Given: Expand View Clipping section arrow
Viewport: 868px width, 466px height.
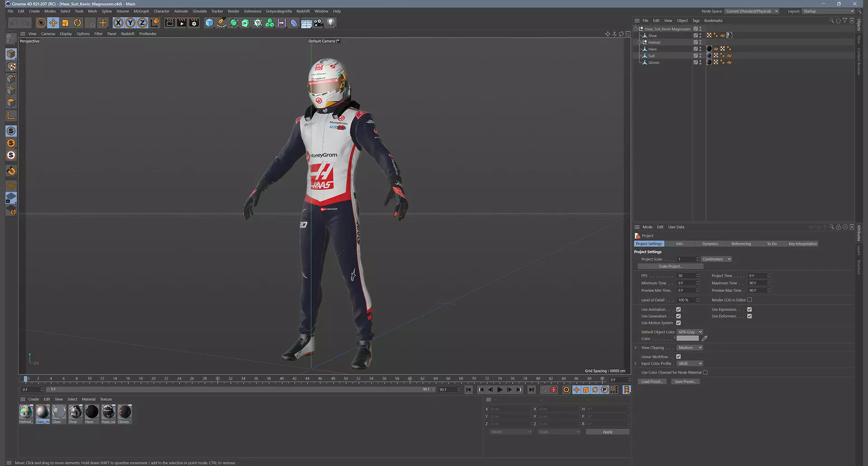Looking at the screenshot, I should coord(636,348).
